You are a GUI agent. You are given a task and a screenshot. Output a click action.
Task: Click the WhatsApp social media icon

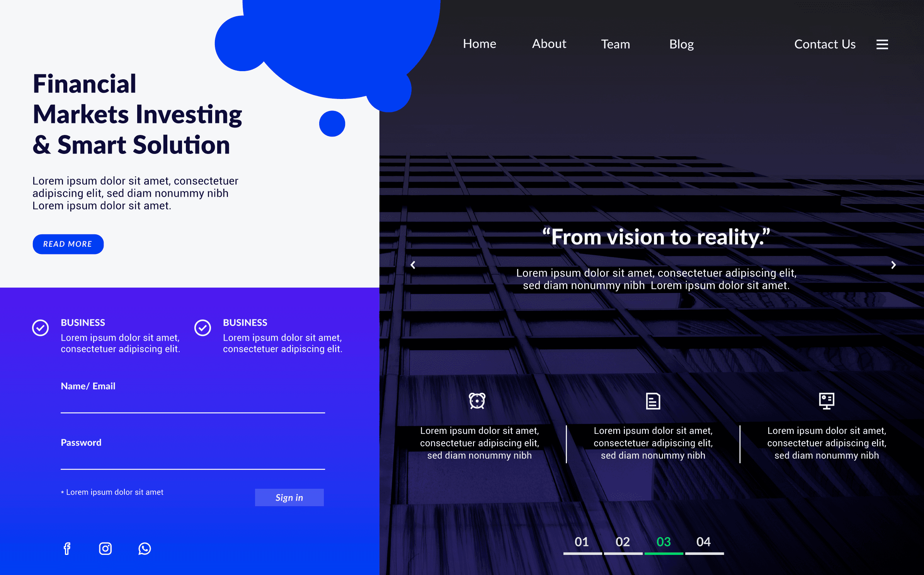coord(144,548)
